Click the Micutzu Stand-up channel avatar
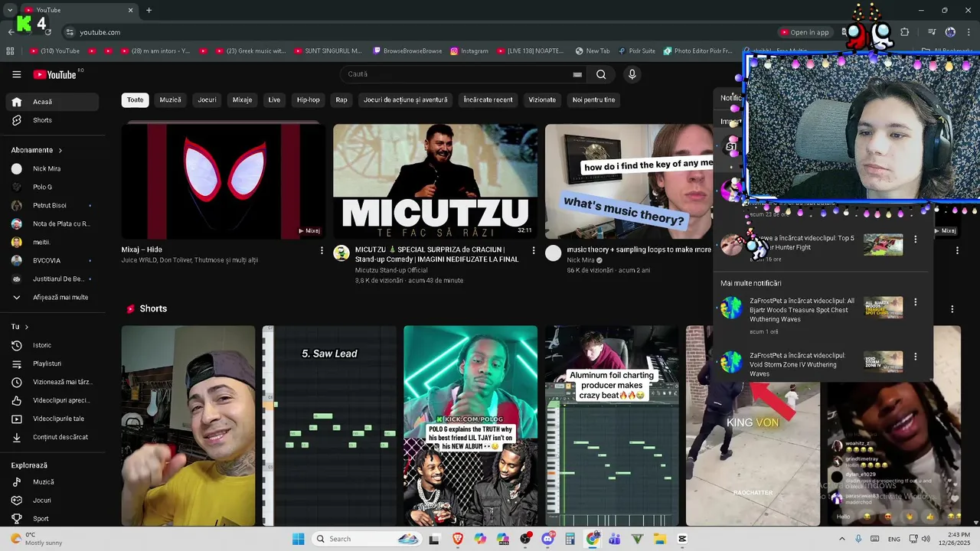The width and height of the screenshot is (980, 551). (x=341, y=253)
